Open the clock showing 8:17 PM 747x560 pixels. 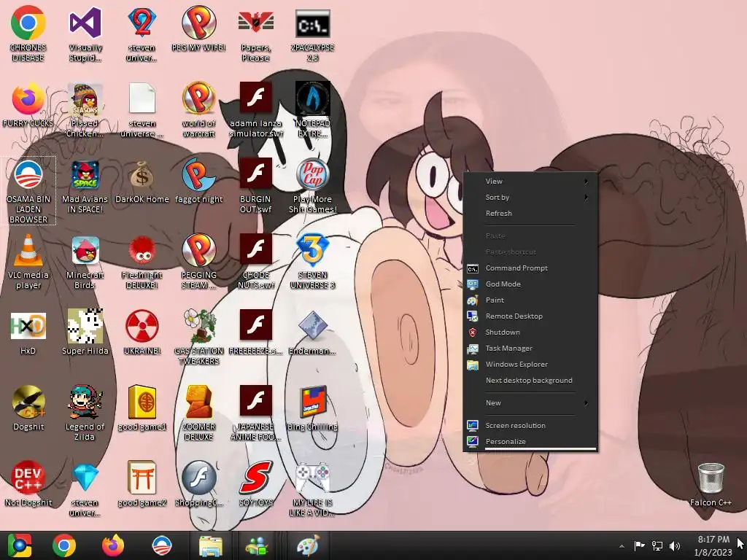click(713, 545)
